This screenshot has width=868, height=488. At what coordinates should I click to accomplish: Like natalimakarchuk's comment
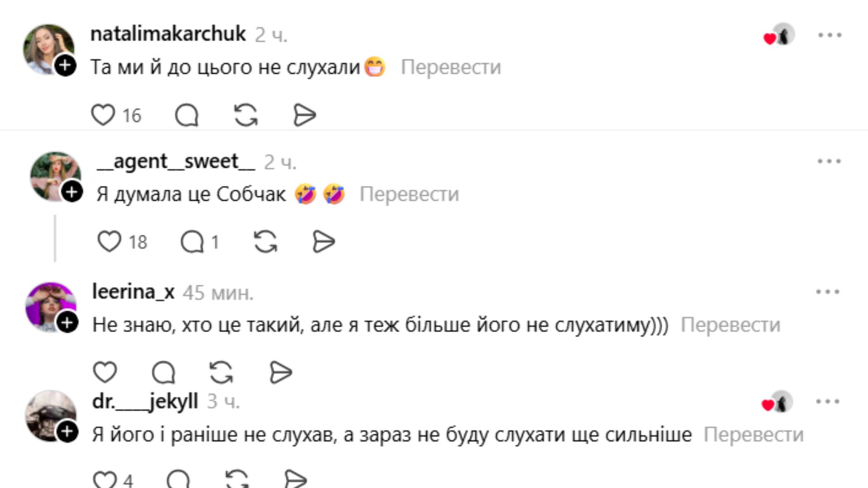[103, 115]
